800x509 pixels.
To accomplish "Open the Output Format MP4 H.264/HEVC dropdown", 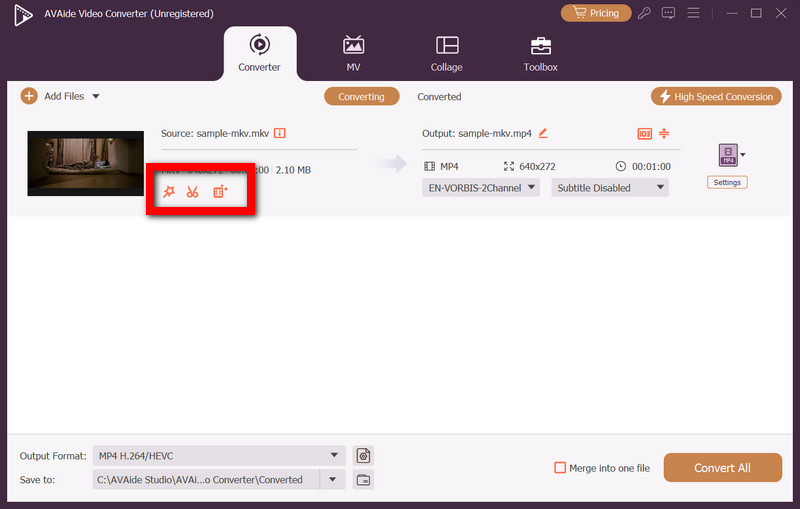I will (x=219, y=455).
